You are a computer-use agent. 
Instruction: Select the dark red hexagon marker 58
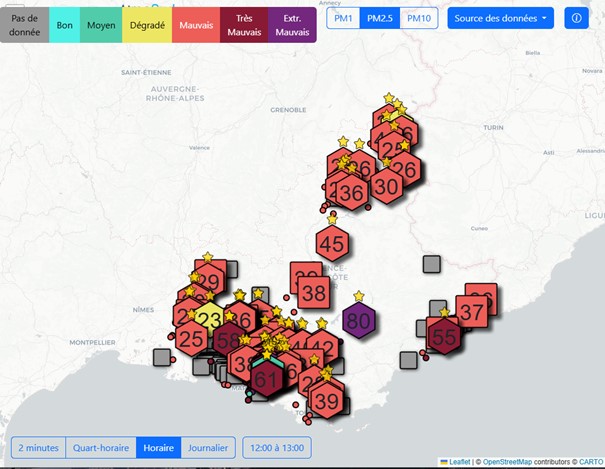point(228,340)
